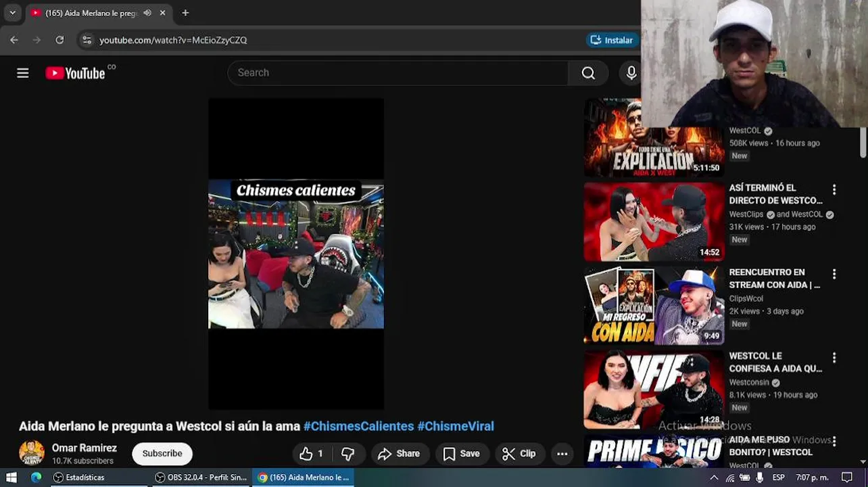Start voice search with the microphone icon

[x=631, y=73]
